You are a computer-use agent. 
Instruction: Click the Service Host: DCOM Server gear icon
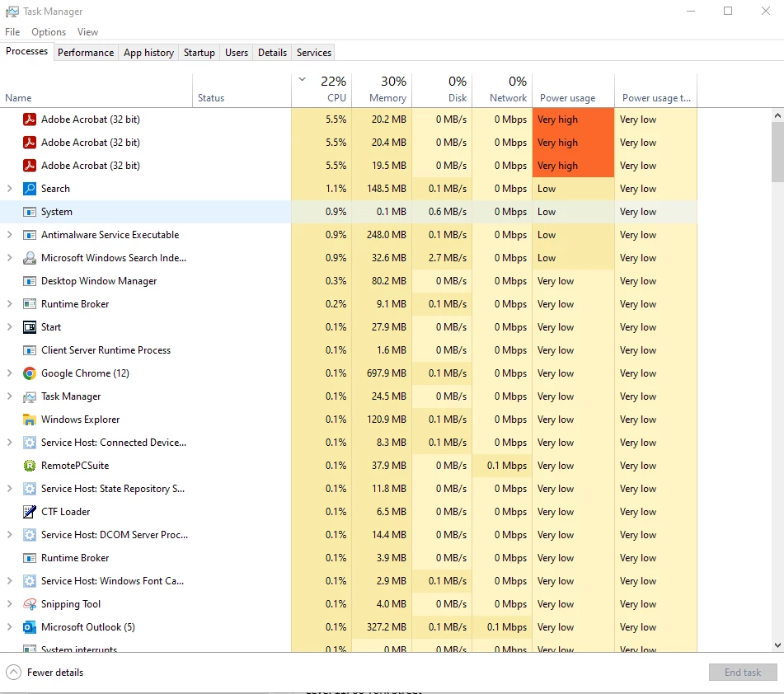tap(30, 535)
